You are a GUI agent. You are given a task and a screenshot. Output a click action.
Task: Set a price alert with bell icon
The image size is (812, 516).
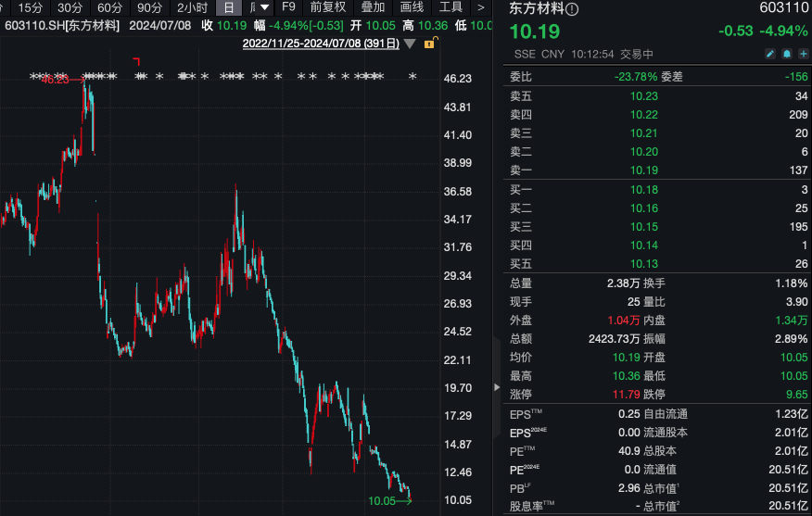point(786,55)
